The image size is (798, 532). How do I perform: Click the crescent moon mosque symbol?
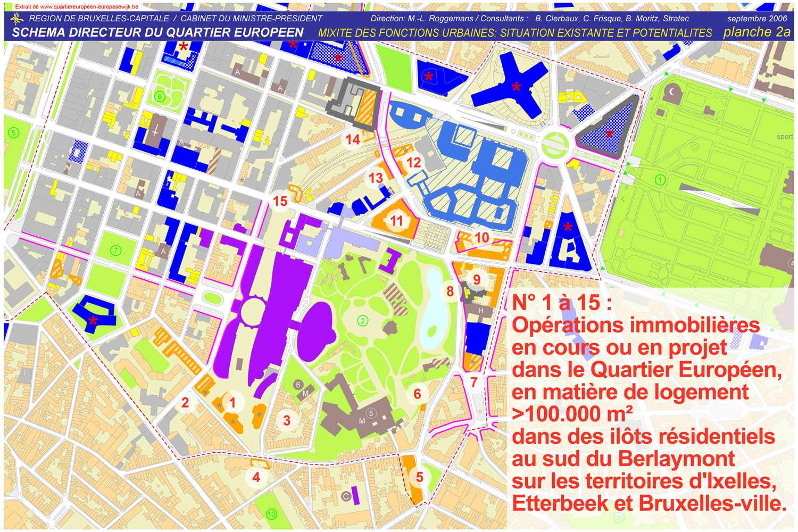(673, 92)
